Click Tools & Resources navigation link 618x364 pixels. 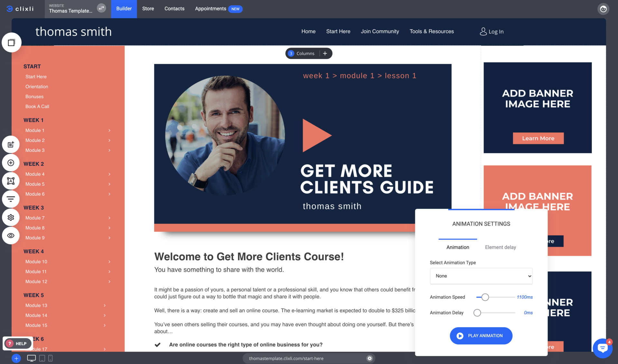[x=432, y=32]
